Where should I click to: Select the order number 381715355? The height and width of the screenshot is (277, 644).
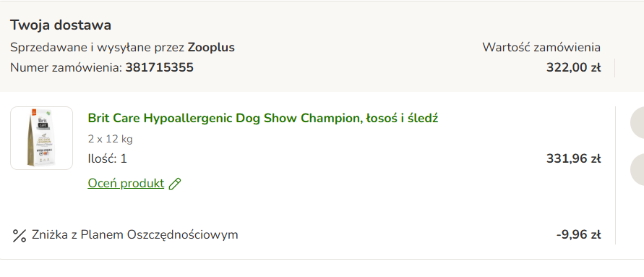tap(159, 67)
